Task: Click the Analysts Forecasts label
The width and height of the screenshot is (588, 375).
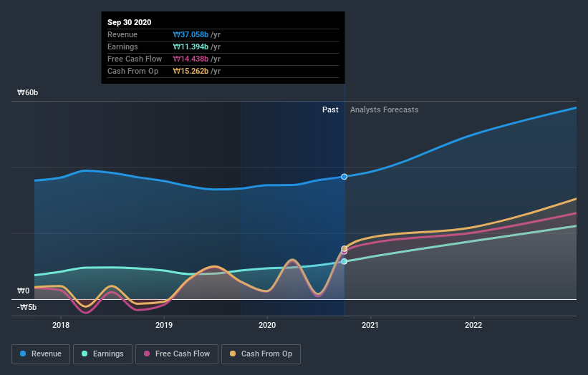Action: 385,109
